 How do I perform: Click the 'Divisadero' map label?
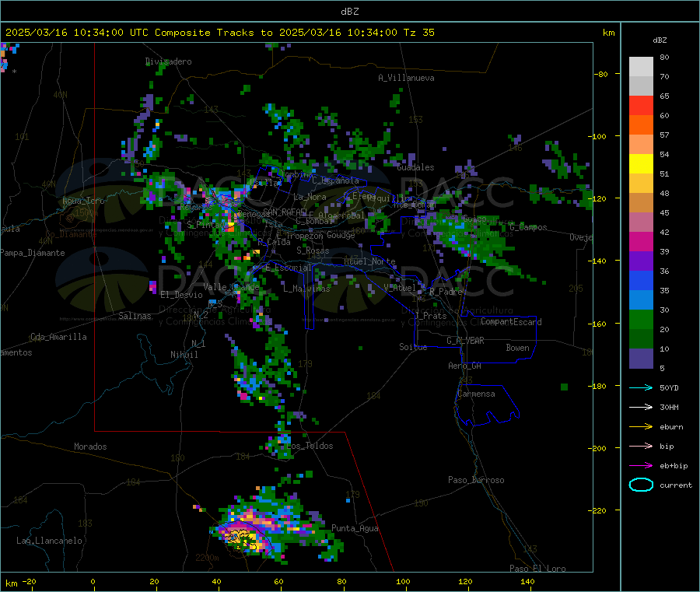168,61
